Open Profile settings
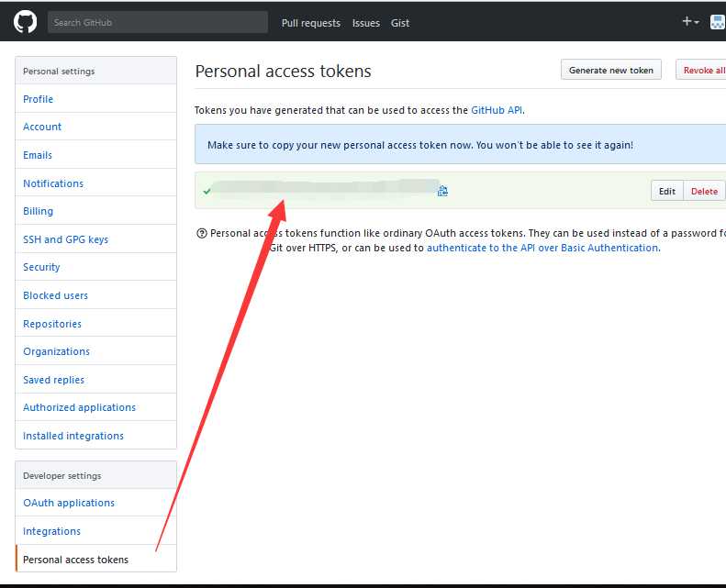This screenshot has width=726, height=588. 95,99
